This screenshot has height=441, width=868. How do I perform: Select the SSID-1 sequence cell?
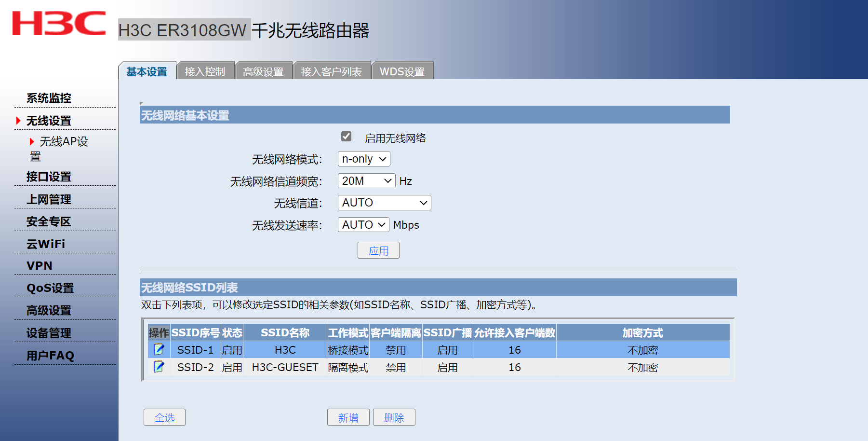click(x=195, y=350)
